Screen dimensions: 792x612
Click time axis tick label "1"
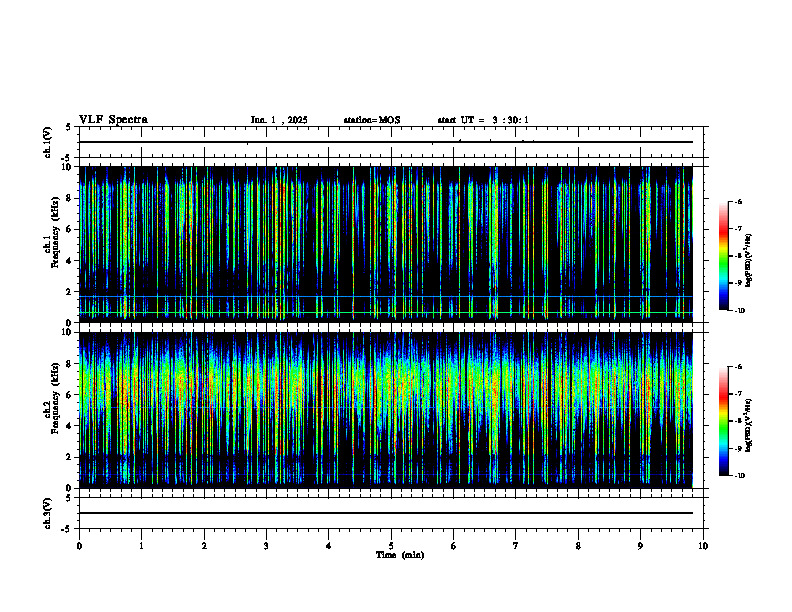click(x=141, y=546)
